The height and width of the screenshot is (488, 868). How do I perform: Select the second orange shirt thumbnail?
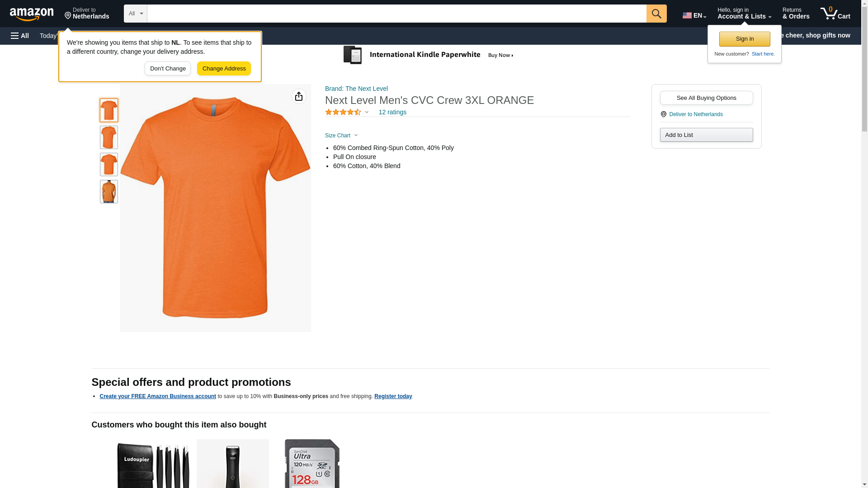point(109,137)
